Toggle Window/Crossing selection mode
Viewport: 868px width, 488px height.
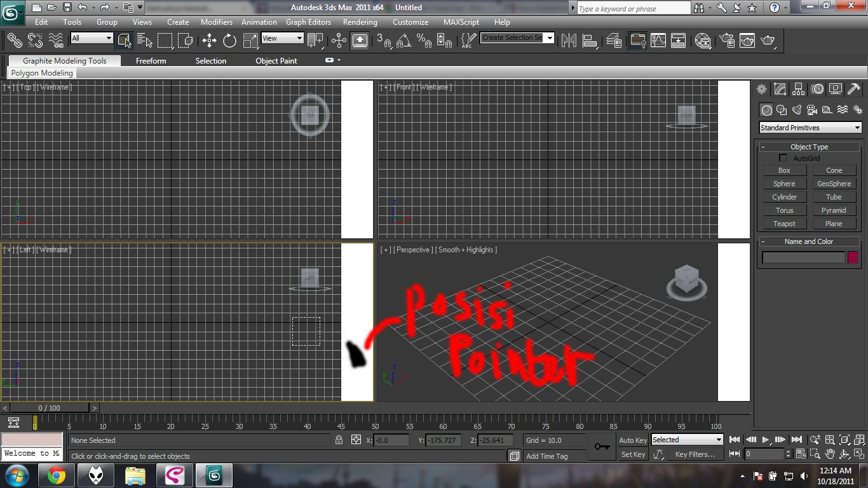185,41
